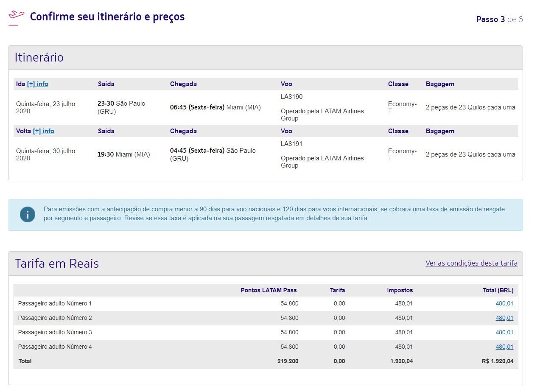Click grand total R$ 1.920,04
Viewport: 540px width, 392px height.
498,361
